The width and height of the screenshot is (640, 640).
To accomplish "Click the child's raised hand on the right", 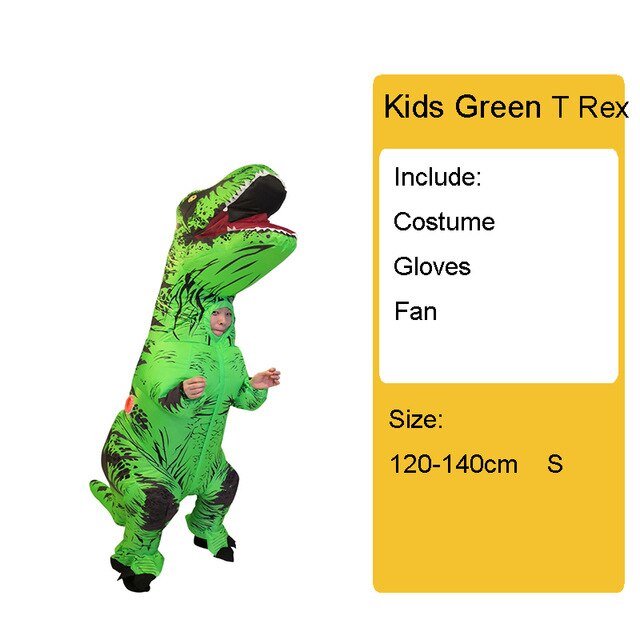I will (266, 378).
